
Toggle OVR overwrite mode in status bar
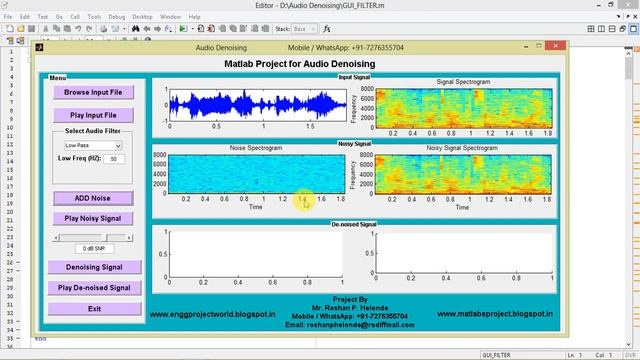pyautogui.click(x=631, y=355)
